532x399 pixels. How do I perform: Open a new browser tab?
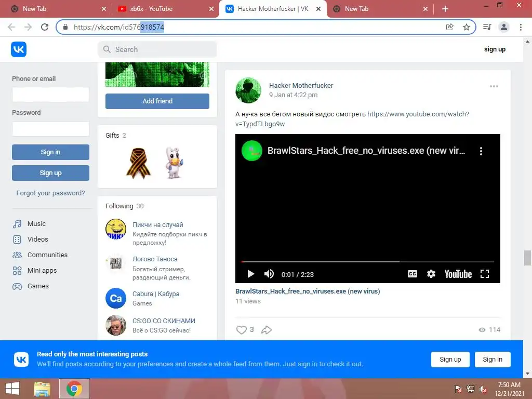point(445,9)
